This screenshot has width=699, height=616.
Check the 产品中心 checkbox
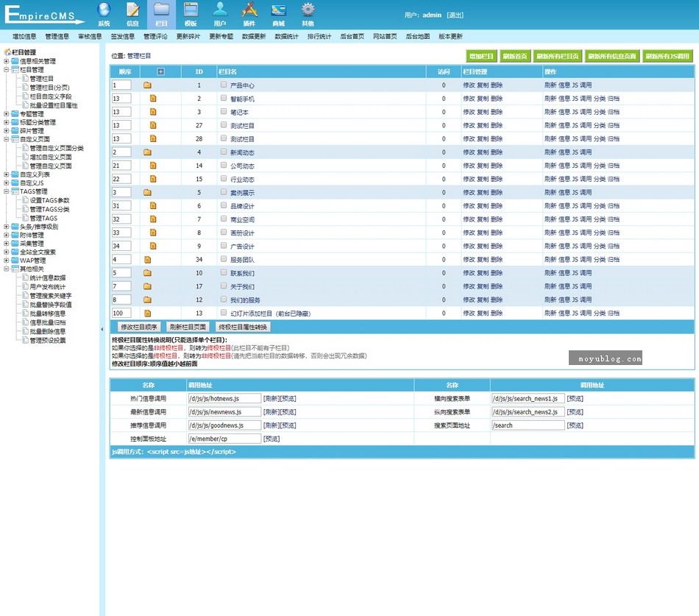[x=224, y=85]
